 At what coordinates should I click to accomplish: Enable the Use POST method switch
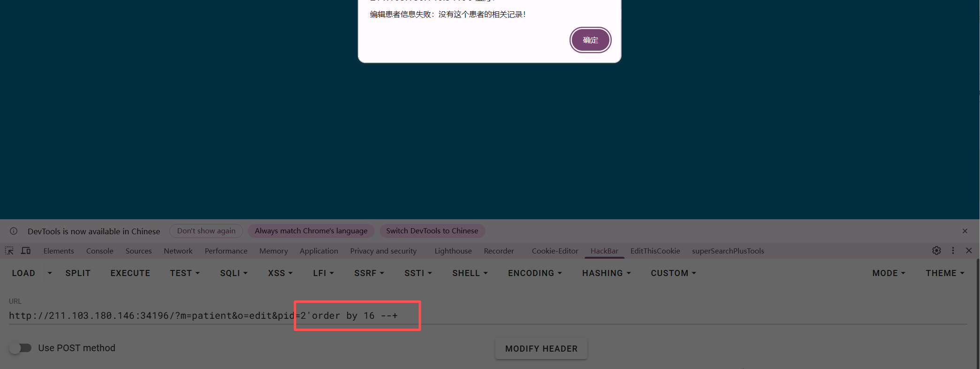point(20,348)
